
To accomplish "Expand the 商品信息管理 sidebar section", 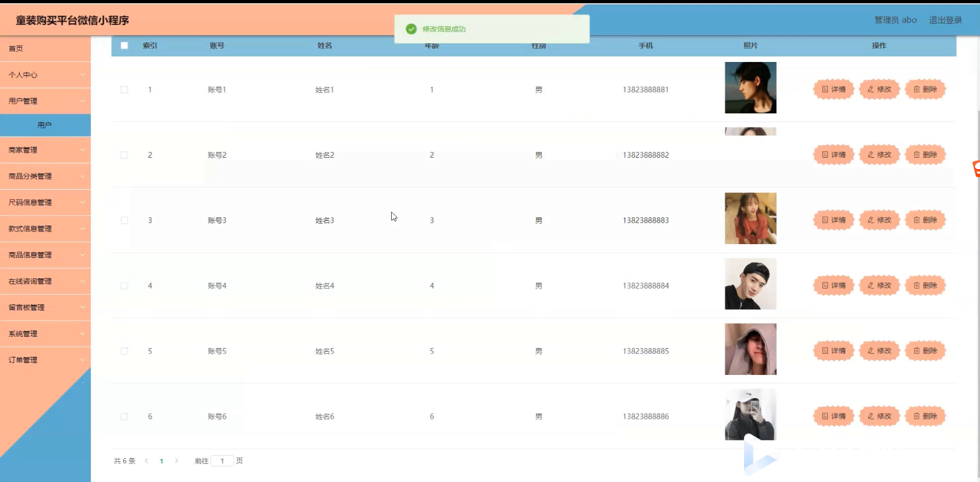I will click(45, 255).
